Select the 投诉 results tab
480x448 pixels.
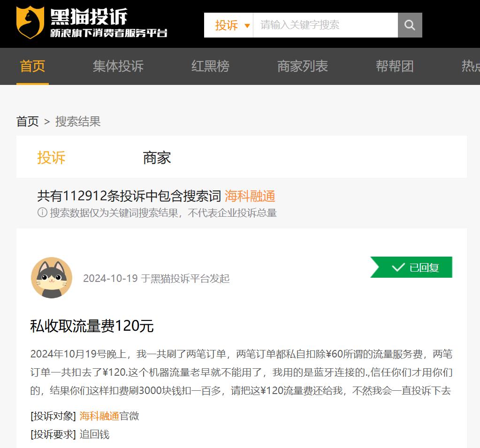[x=51, y=158]
